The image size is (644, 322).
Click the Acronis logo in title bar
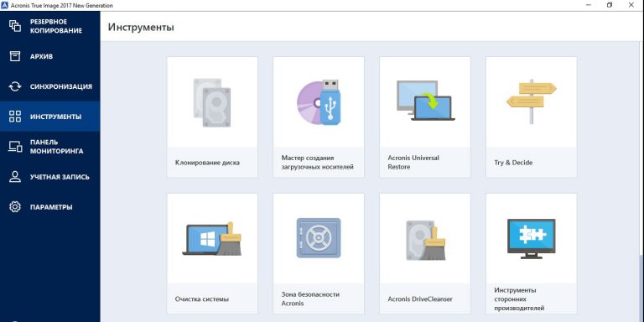tap(5, 5)
